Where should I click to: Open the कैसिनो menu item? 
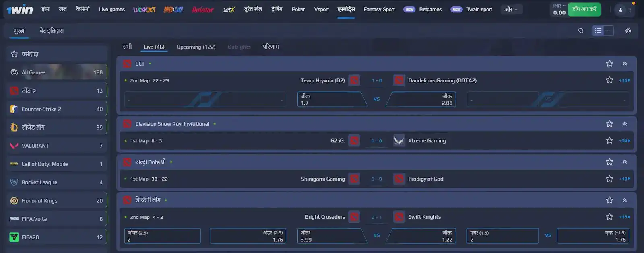(83, 9)
